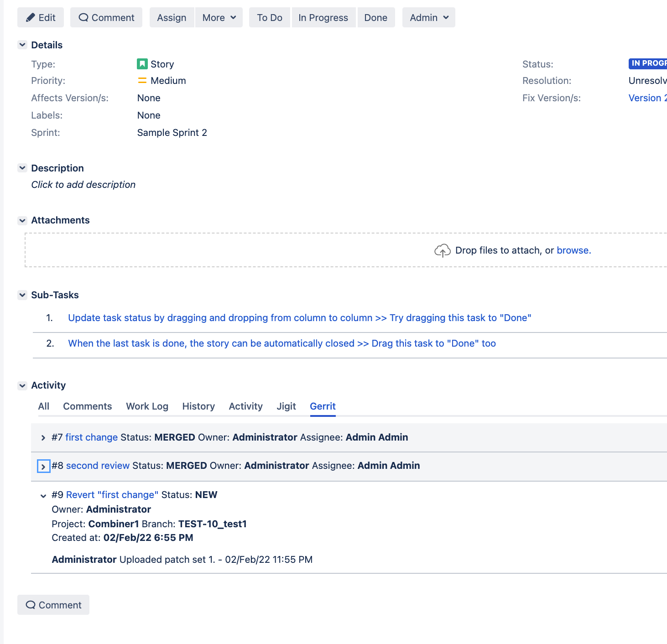The height and width of the screenshot is (644, 667).
Task: Open the More dropdown
Action: 219,17
